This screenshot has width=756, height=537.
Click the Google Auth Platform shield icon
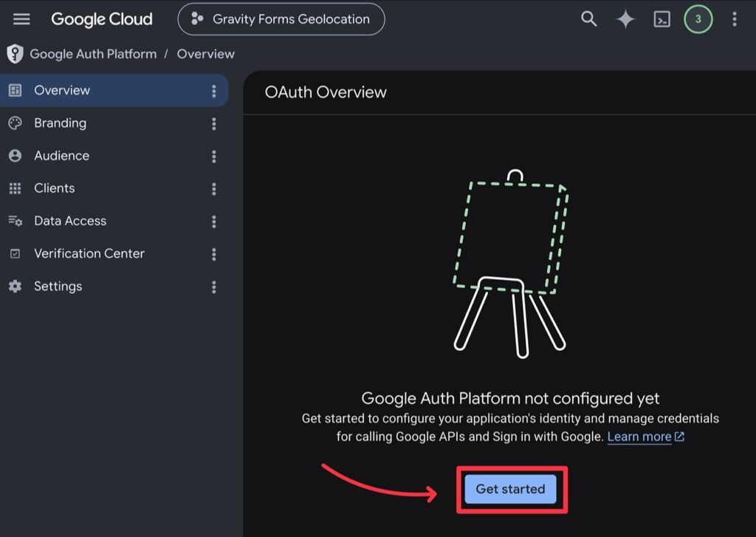pyautogui.click(x=15, y=54)
